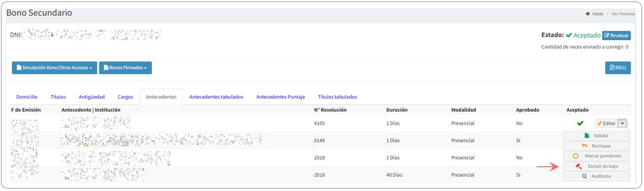Click the Aprobado column header
This screenshot has width=644, height=191.
click(x=527, y=110)
